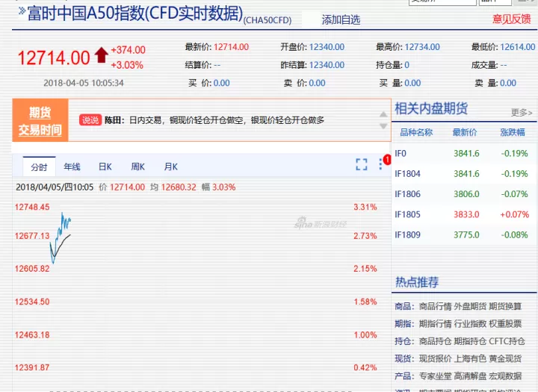This screenshot has height=392, width=538.
Task: Click the 品种名称 column header
Action: click(416, 132)
